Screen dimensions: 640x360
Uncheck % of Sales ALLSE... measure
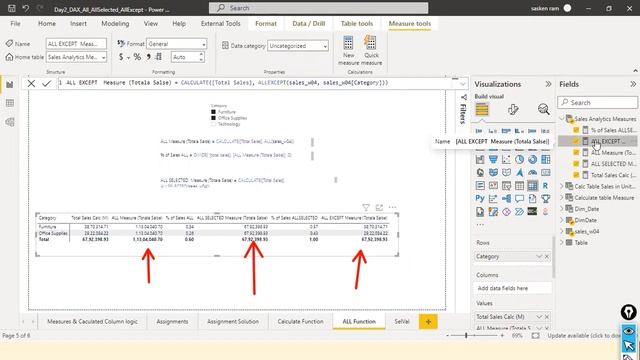click(576, 130)
